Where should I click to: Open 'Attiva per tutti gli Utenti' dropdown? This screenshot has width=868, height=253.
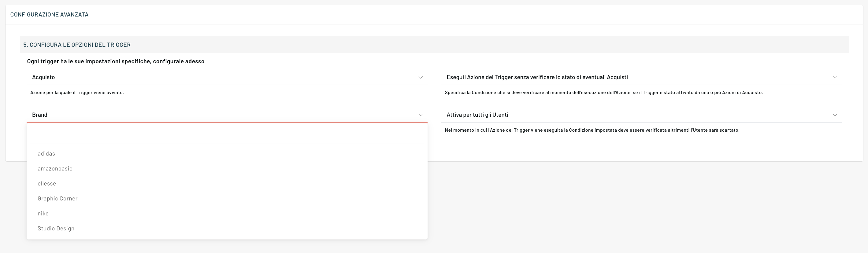pos(642,115)
